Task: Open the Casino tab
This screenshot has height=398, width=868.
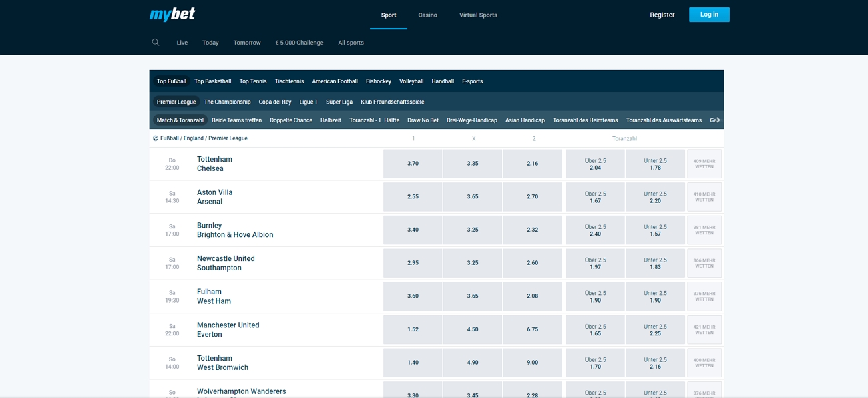Action: (x=428, y=15)
